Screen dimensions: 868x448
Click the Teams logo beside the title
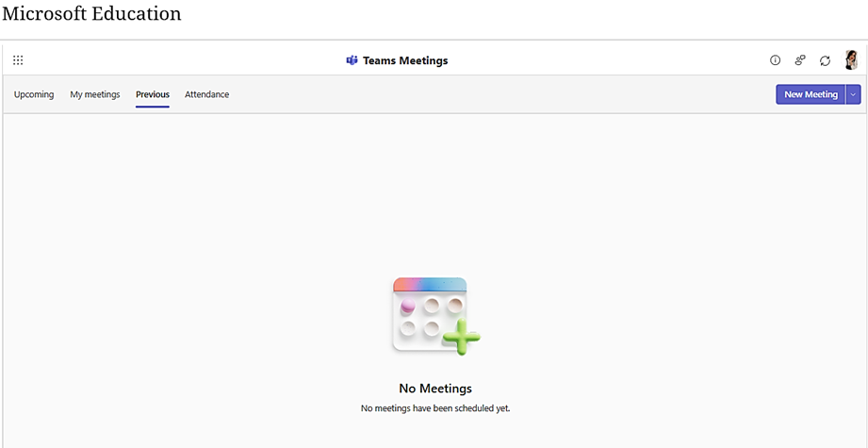point(352,60)
